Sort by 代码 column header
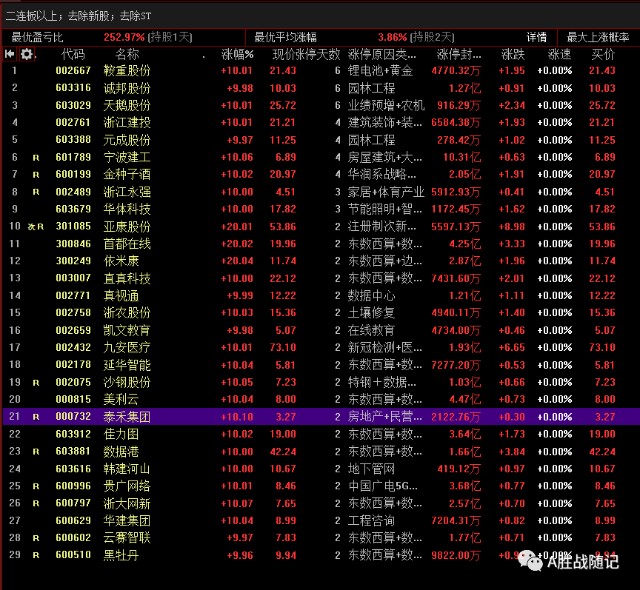640x590 pixels. [x=73, y=54]
